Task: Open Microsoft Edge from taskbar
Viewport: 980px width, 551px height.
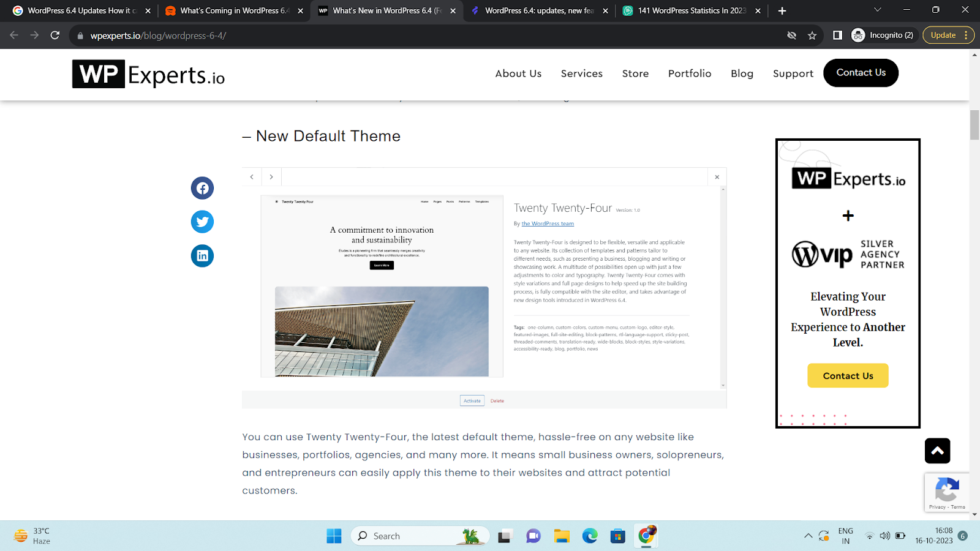Action: 590,536
